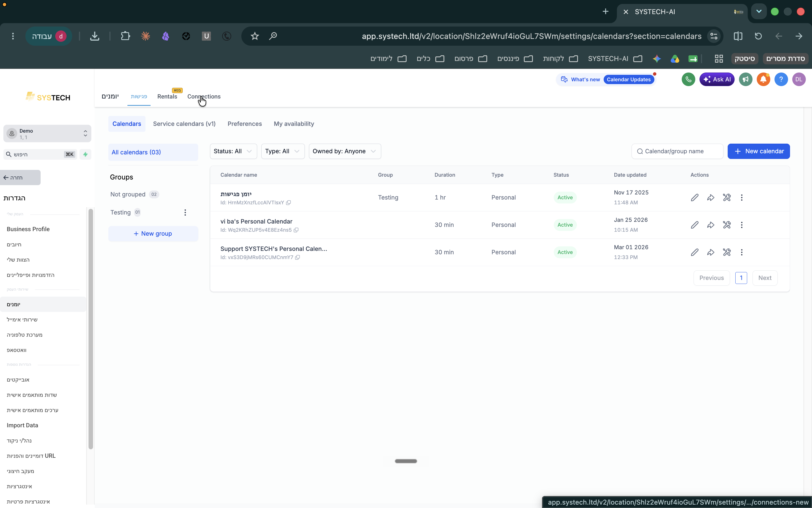Click the sidebar vertical scrollbar
The width and height of the screenshot is (812, 508).
tap(91, 329)
